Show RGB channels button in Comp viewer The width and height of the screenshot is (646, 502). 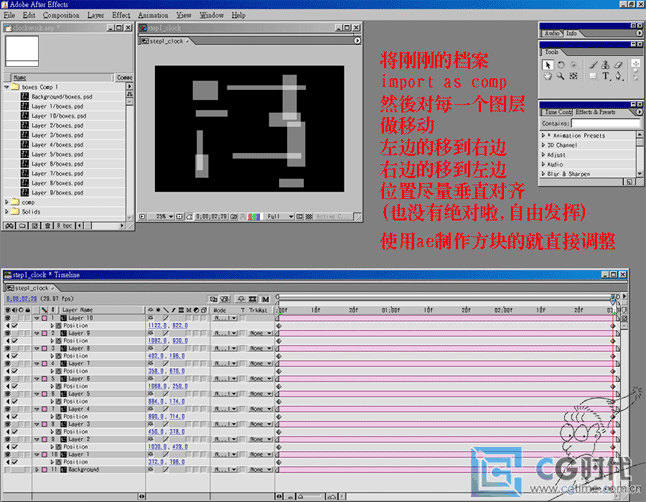(x=255, y=216)
